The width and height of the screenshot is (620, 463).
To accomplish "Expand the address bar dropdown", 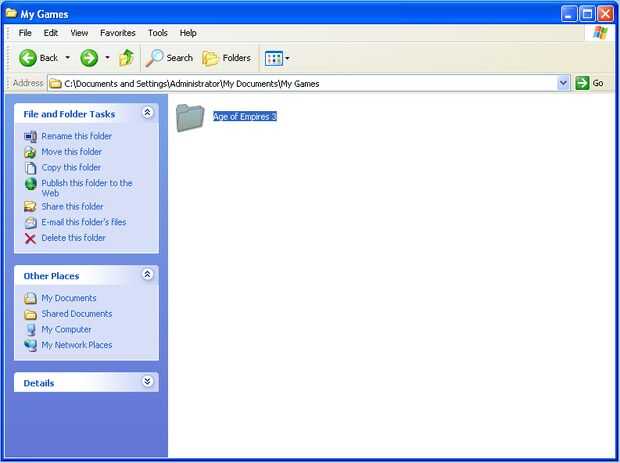I will pyautogui.click(x=563, y=83).
